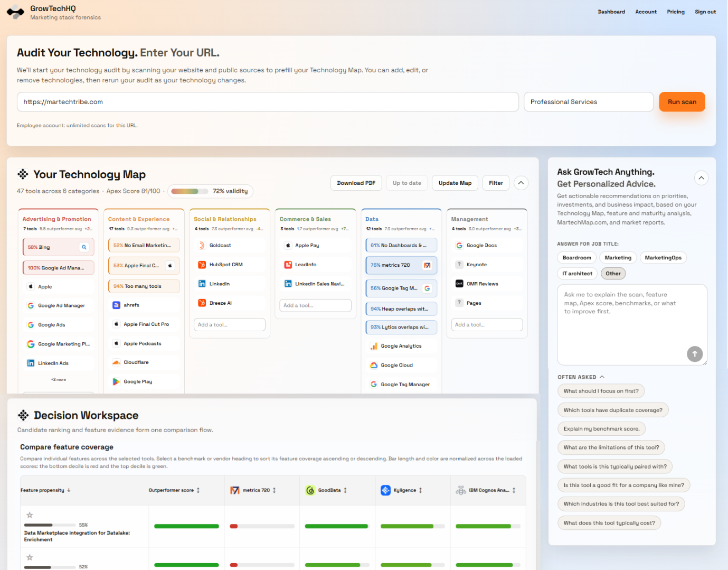Click the 55% feature propensity bar
This screenshot has width=728, height=570.
(x=50, y=525)
